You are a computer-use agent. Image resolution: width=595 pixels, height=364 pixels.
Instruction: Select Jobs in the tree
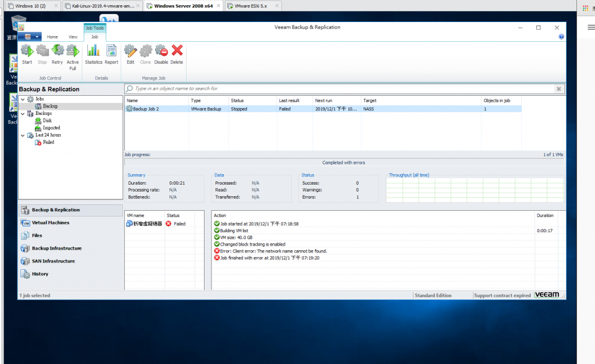point(40,99)
